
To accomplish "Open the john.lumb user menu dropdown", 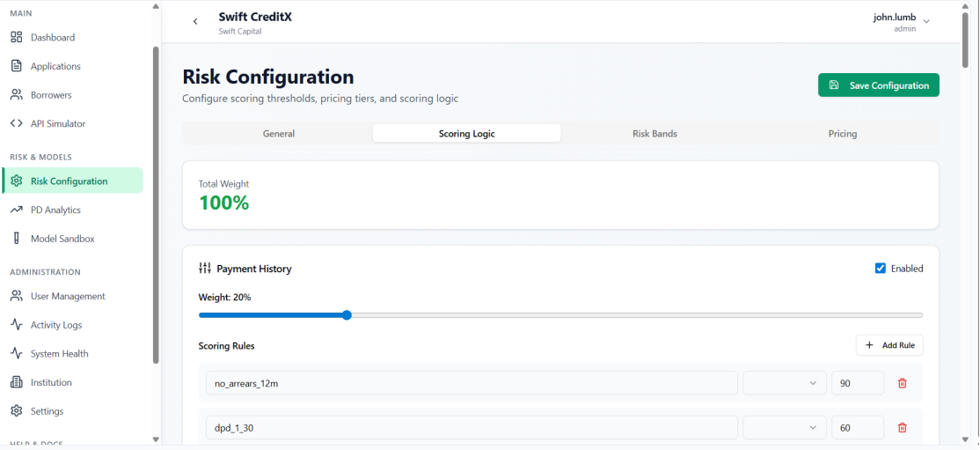I will pos(925,21).
